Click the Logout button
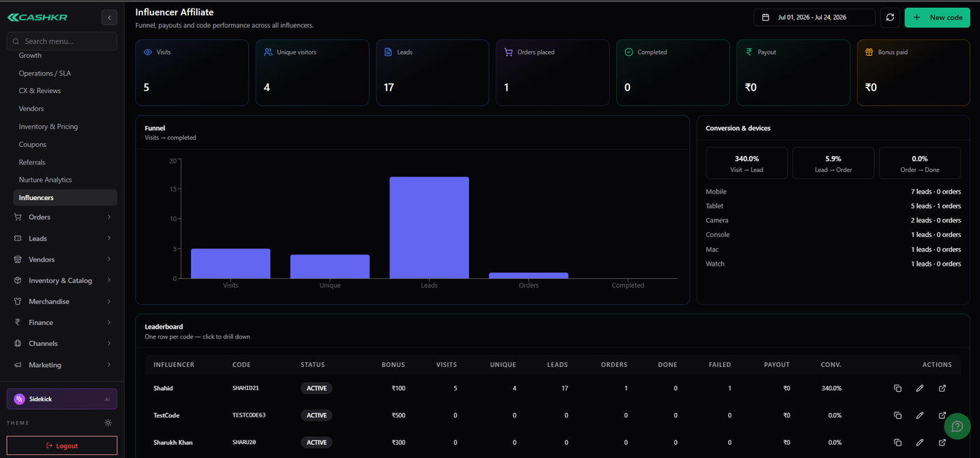The image size is (980, 458). coord(62,445)
